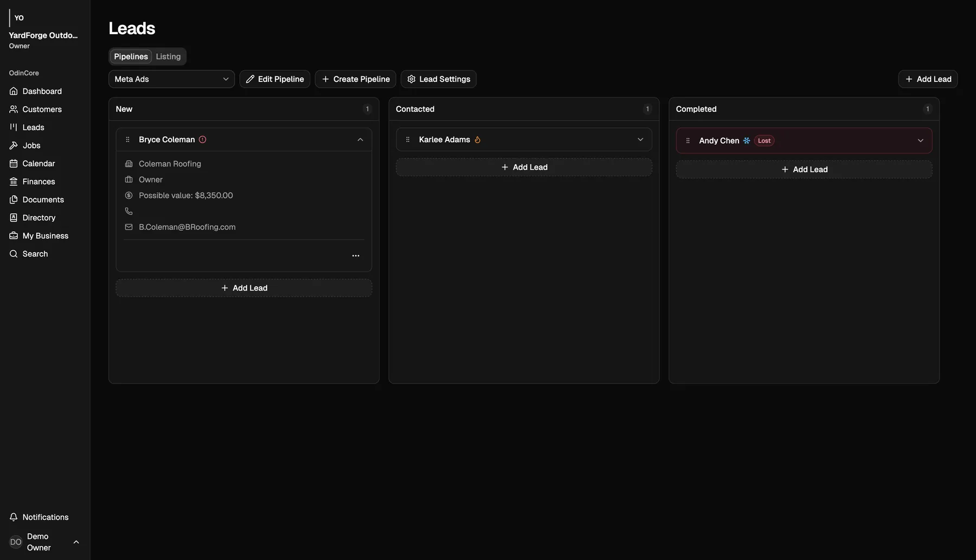Click the Leads sidebar icon
The image size is (976, 560).
(14, 127)
